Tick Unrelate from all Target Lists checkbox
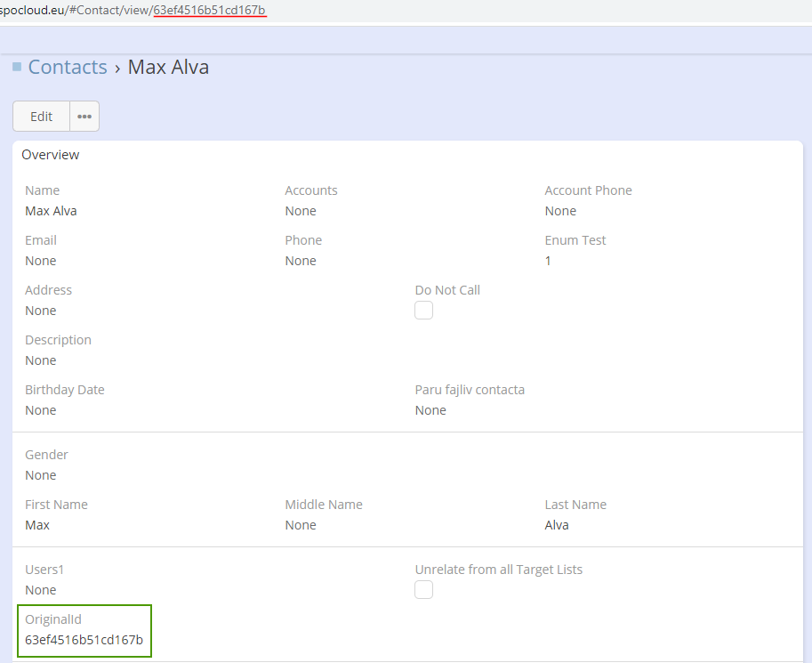The image size is (812, 663). [x=424, y=590]
